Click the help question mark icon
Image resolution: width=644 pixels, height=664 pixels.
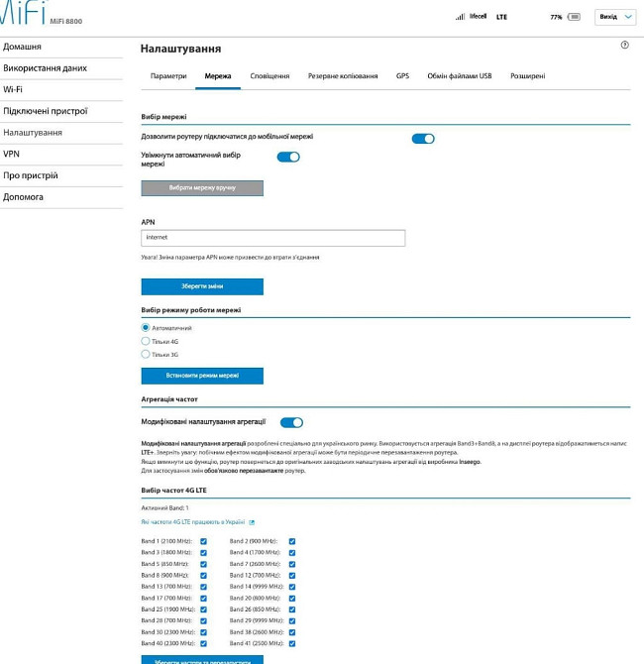click(624, 45)
